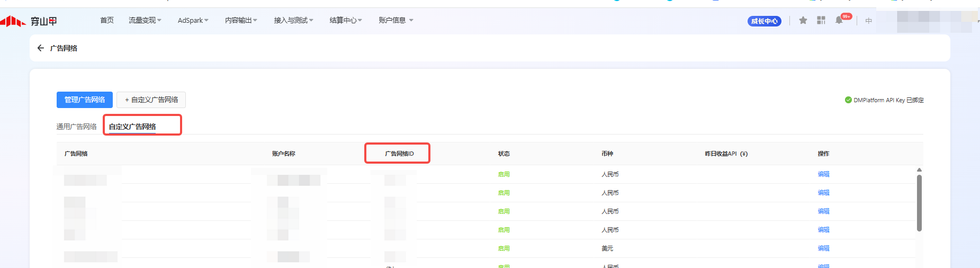Switch language with the 中 icon

[868, 21]
